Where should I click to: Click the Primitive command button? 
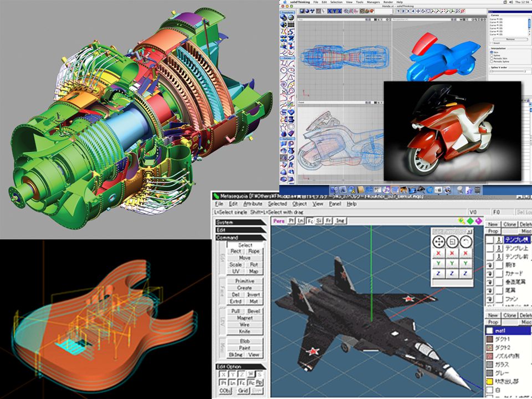click(x=244, y=282)
